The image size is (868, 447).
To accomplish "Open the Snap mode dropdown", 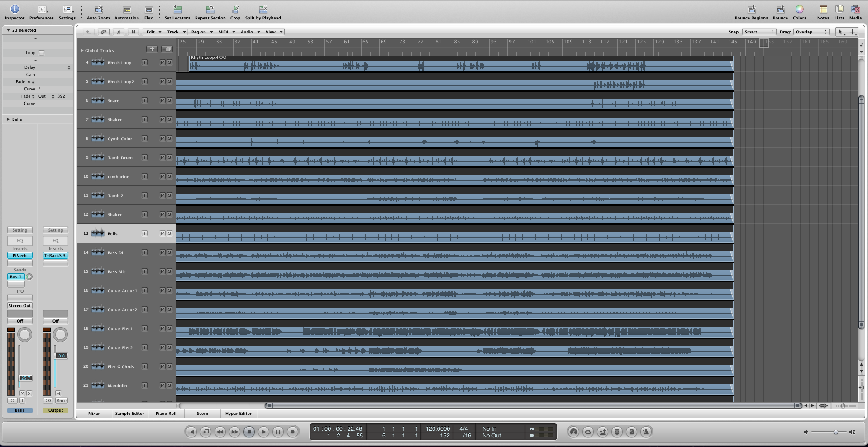I will tap(759, 32).
